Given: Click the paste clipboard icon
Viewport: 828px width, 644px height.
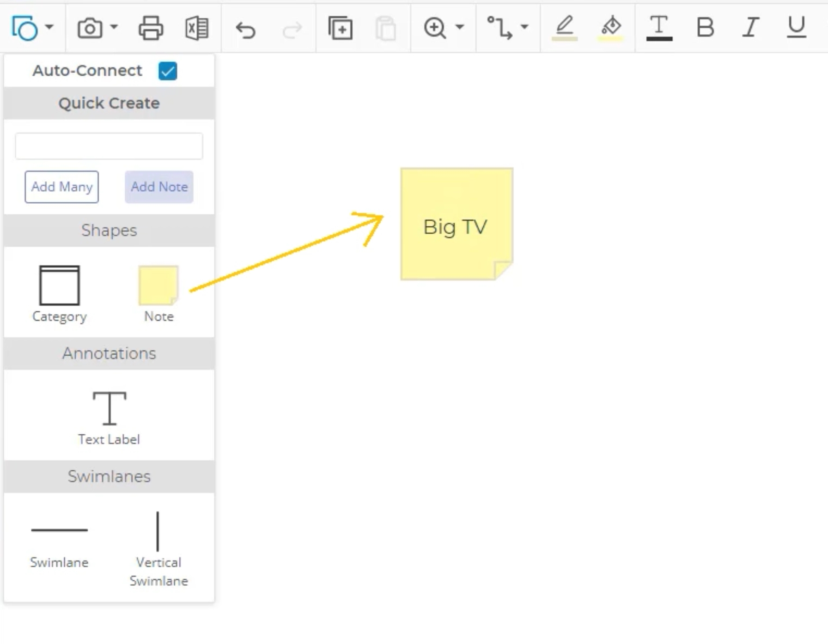Looking at the screenshot, I should point(386,28).
